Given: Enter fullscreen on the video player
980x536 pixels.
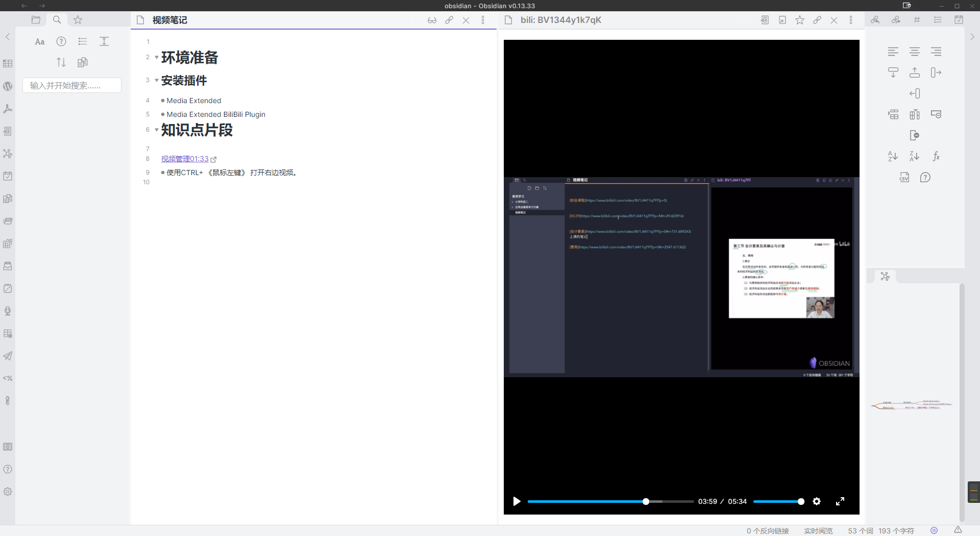Looking at the screenshot, I should tap(840, 501).
